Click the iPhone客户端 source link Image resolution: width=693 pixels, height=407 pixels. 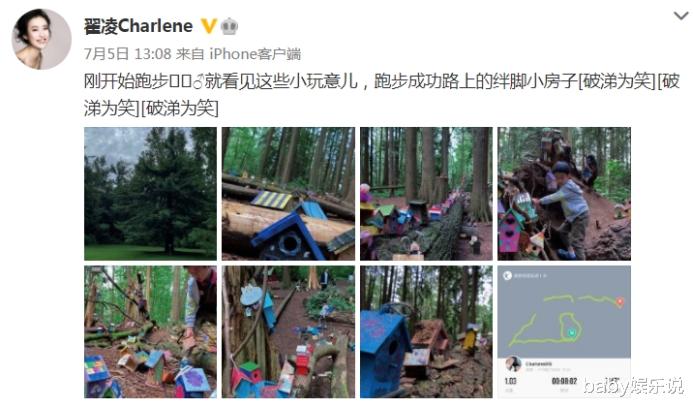255,54
